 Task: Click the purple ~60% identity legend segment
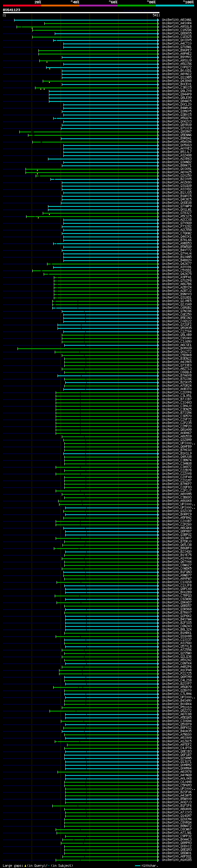[x=99, y=6]
